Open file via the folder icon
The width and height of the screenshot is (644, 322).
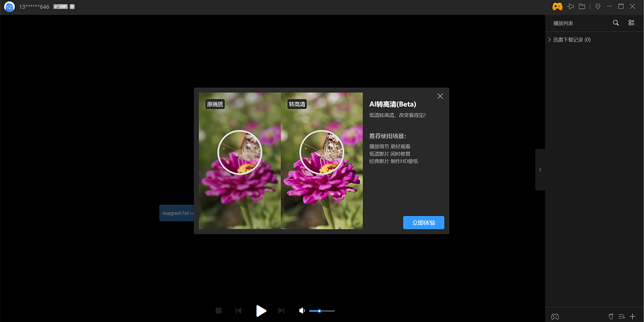click(582, 6)
